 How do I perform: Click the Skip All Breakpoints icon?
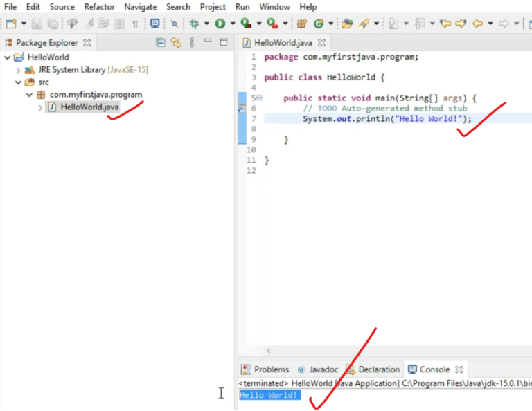coord(174,24)
